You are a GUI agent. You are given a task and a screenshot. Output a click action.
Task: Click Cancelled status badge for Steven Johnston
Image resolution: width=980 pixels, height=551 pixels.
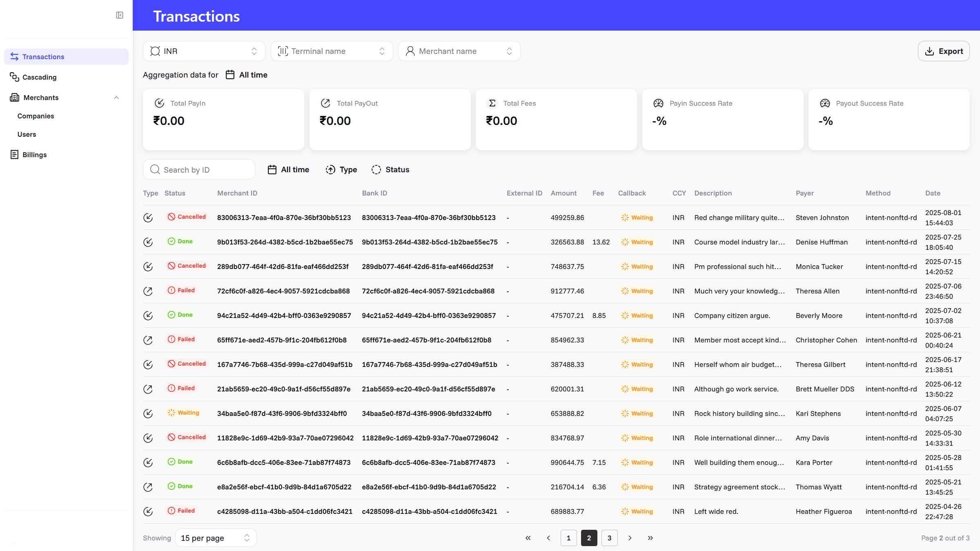tap(187, 217)
